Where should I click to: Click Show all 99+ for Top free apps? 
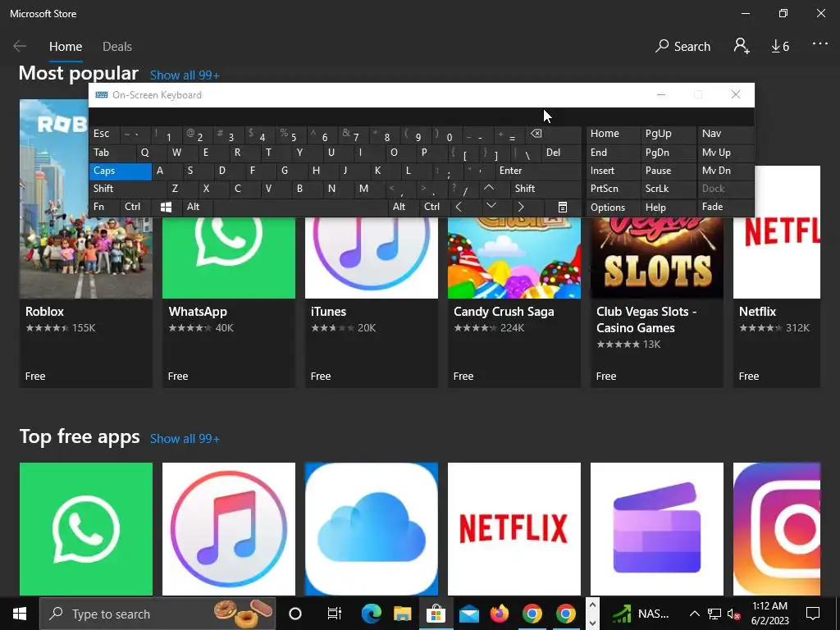(185, 439)
